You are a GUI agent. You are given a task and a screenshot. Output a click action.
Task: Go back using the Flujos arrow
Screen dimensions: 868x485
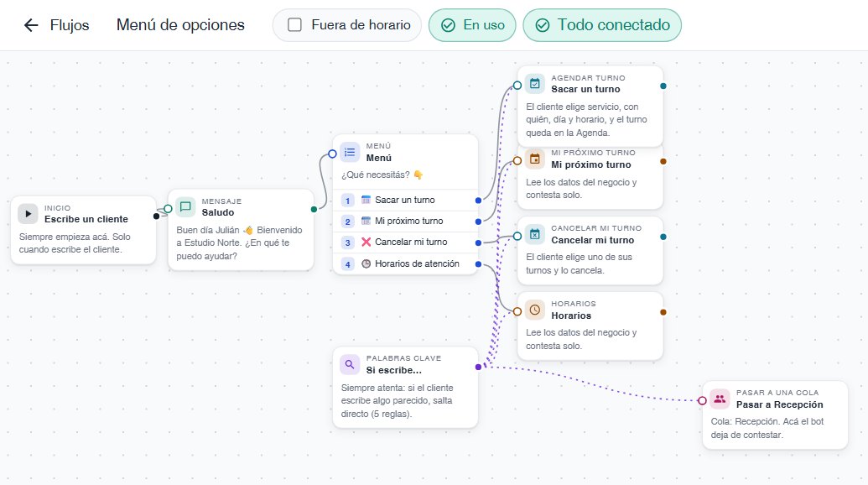point(31,25)
